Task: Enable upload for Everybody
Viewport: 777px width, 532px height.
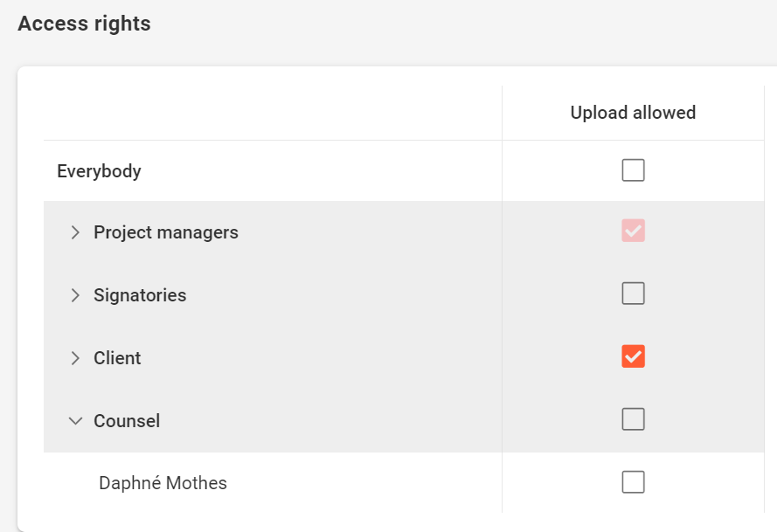Action: coord(633,169)
